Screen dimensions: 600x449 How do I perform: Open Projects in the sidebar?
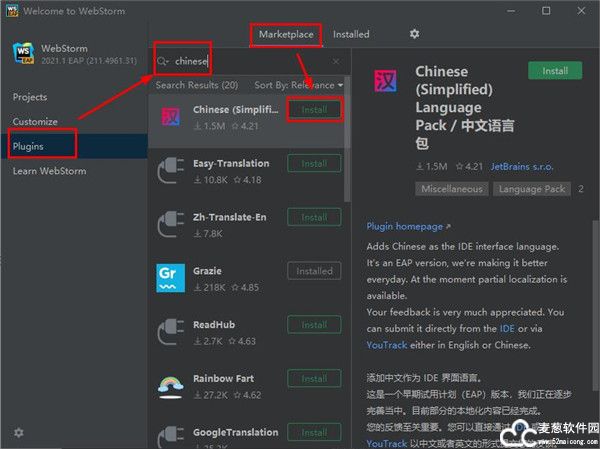click(x=30, y=97)
